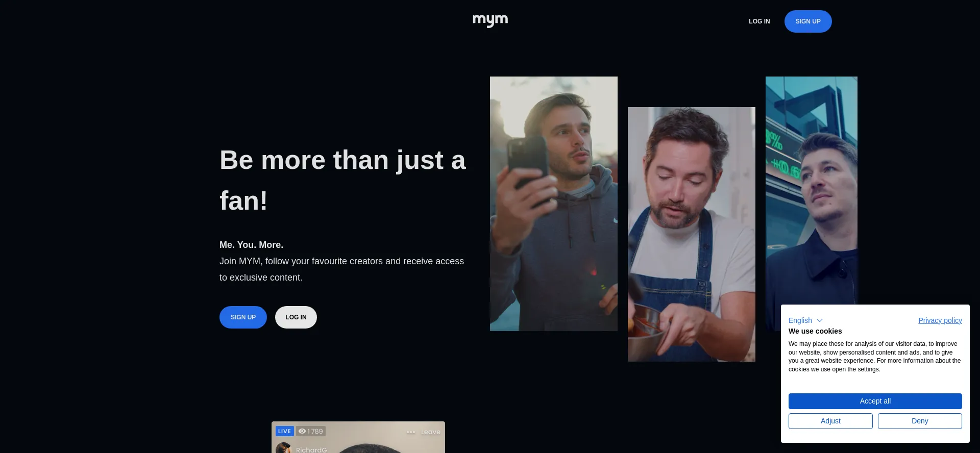Click the 'We use cookies' title
This screenshot has height=453, width=980.
(x=815, y=331)
